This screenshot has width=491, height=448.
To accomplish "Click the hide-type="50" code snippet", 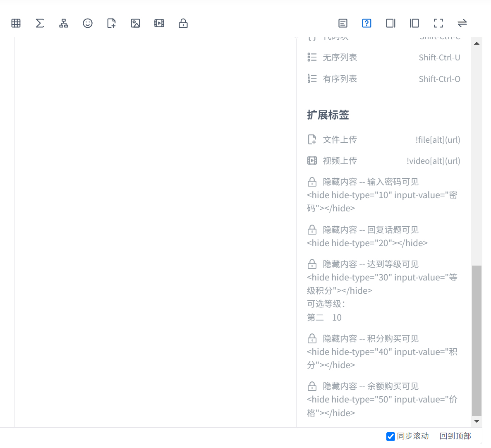I will click(x=382, y=406).
